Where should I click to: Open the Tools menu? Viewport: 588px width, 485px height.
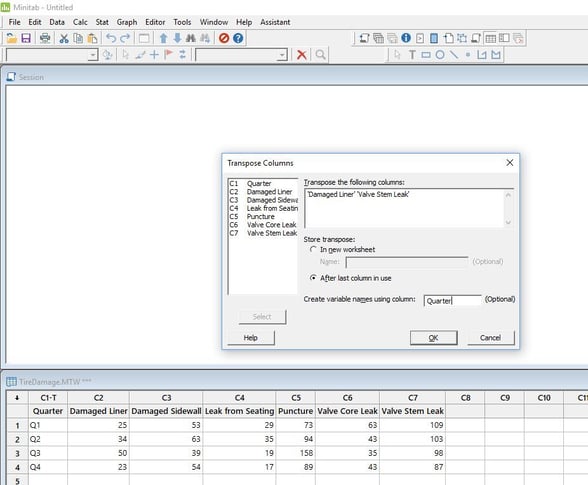(x=182, y=22)
